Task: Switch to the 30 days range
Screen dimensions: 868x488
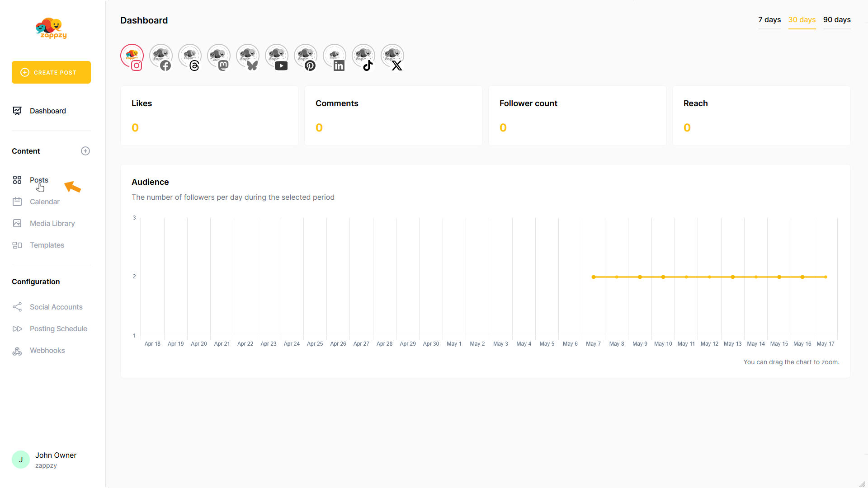Action: pyautogui.click(x=802, y=20)
